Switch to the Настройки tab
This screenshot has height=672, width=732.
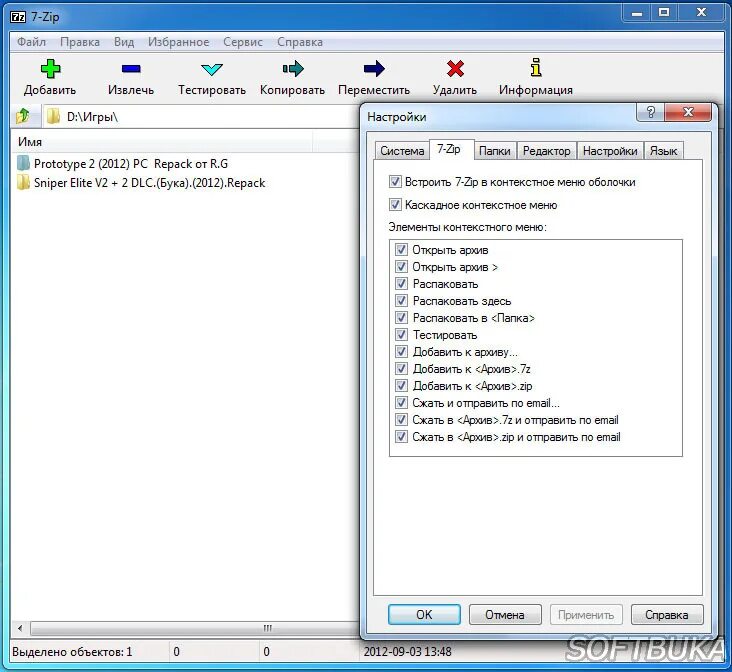click(x=610, y=151)
